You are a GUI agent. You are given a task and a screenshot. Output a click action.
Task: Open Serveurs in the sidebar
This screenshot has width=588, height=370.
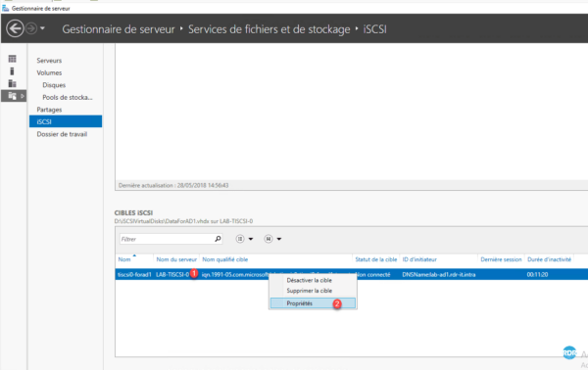[49, 61]
